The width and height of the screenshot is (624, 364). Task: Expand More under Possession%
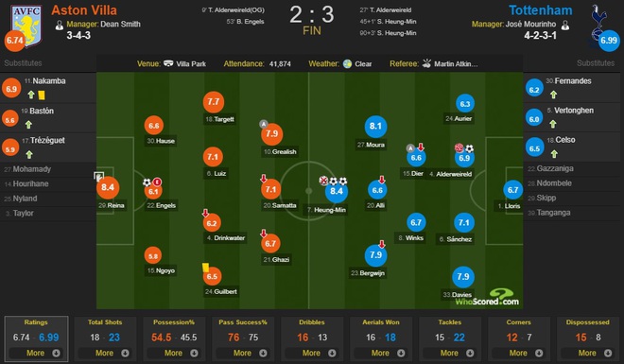tap(174, 353)
